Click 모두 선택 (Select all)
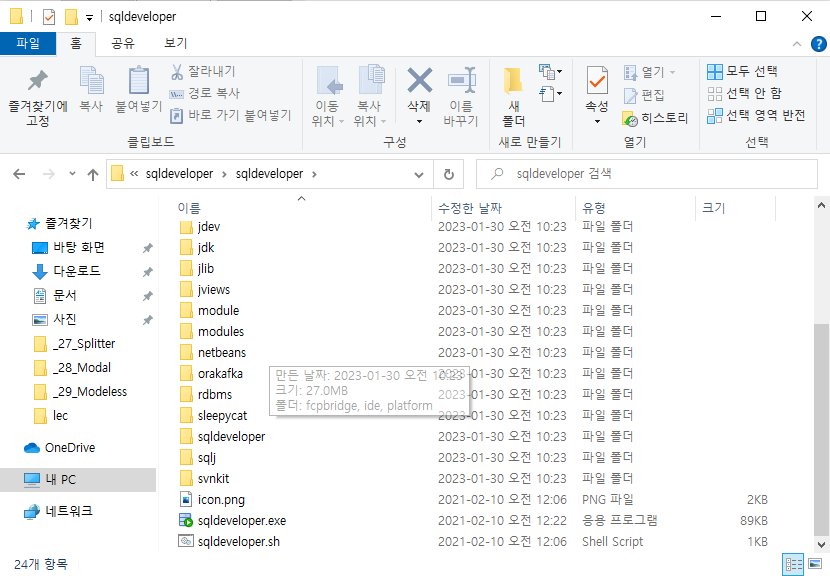The image size is (830, 576). pos(742,71)
